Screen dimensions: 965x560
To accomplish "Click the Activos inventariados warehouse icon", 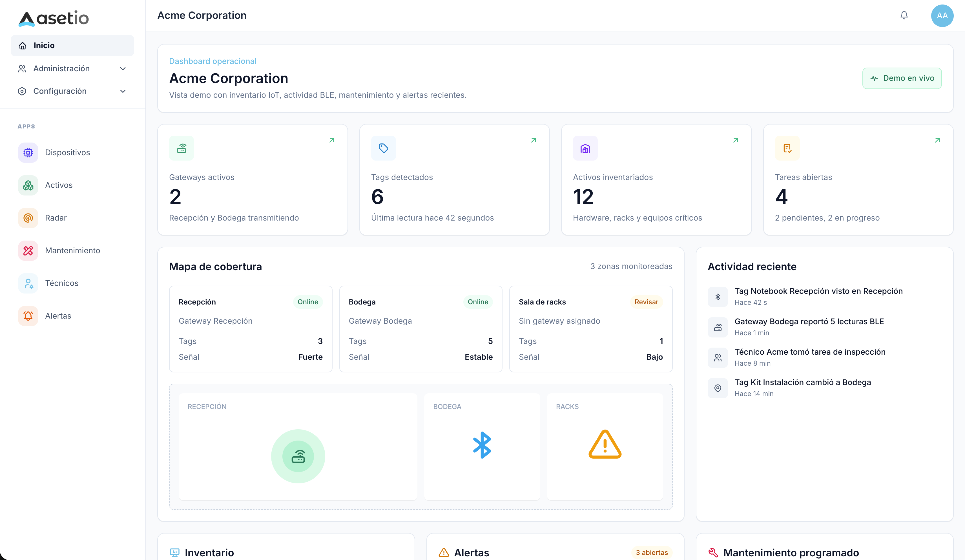I will tap(585, 148).
